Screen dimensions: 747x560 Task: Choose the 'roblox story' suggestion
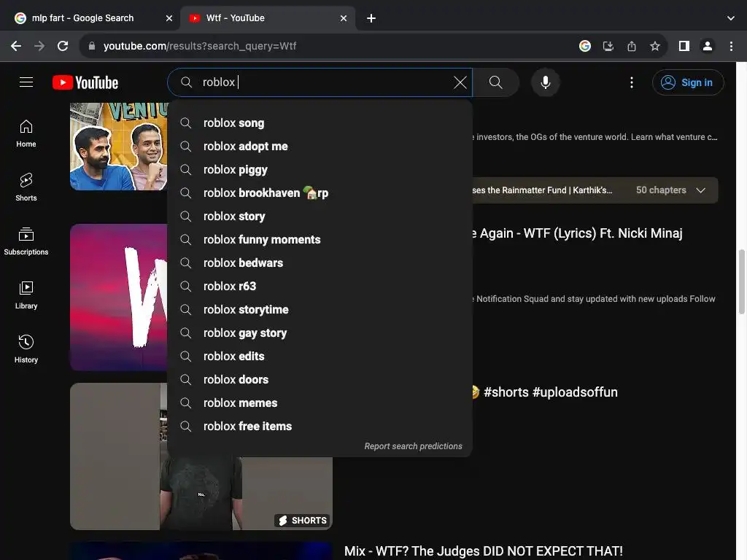tap(320, 216)
